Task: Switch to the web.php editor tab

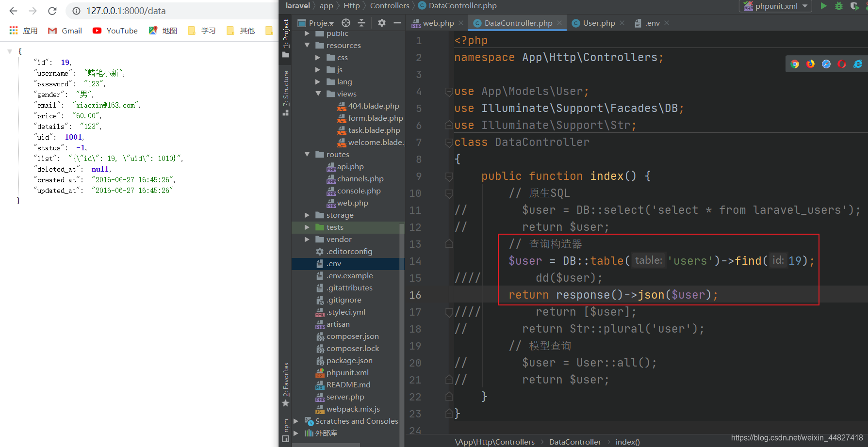Action: click(x=433, y=23)
